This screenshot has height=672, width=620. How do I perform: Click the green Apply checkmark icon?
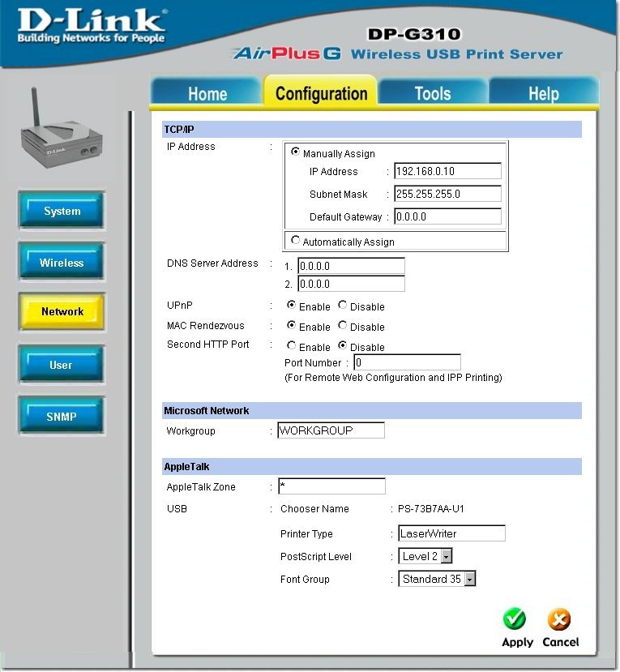click(x=514, y=618)
